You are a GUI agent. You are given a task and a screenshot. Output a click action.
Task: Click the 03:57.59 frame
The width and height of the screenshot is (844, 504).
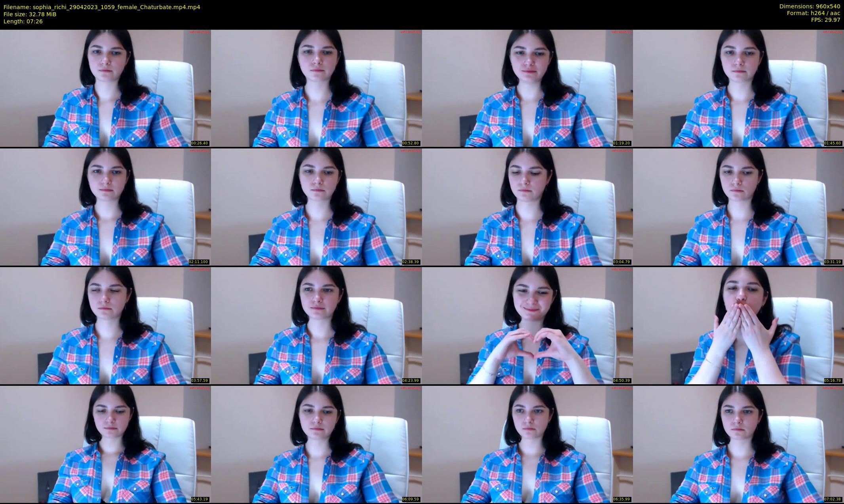pos(105,326)
